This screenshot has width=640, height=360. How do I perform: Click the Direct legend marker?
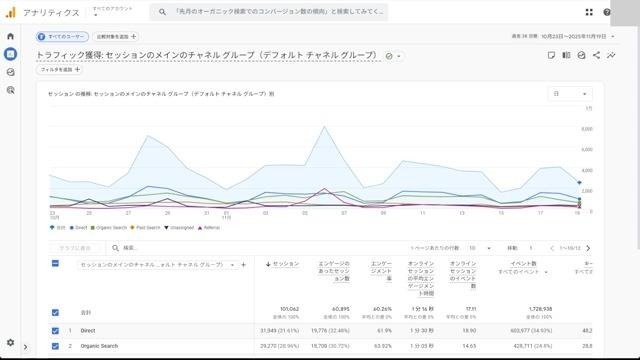(x=72, y=228)
